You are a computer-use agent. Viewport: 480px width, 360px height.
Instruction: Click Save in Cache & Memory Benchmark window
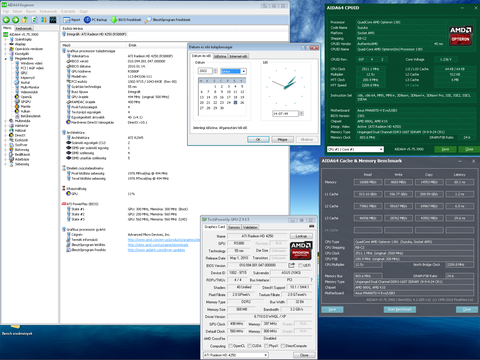pos(332,309)
